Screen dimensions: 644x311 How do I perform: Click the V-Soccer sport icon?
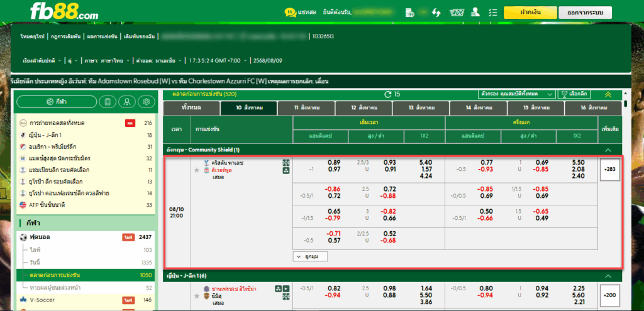(x=22, y=300)
